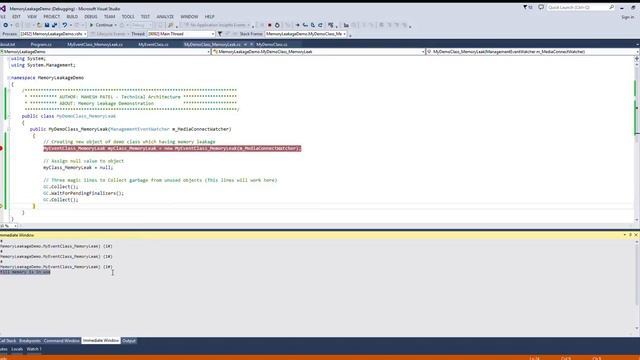Open the DEBUG menu
Viewport: 640px width, 360px height.
click(x=91, y=17)
